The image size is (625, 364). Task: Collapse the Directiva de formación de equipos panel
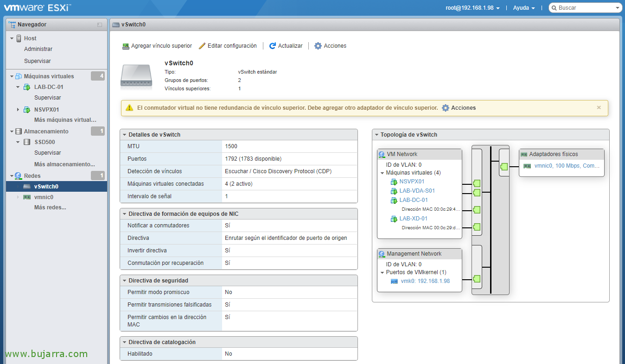[125, 214]
